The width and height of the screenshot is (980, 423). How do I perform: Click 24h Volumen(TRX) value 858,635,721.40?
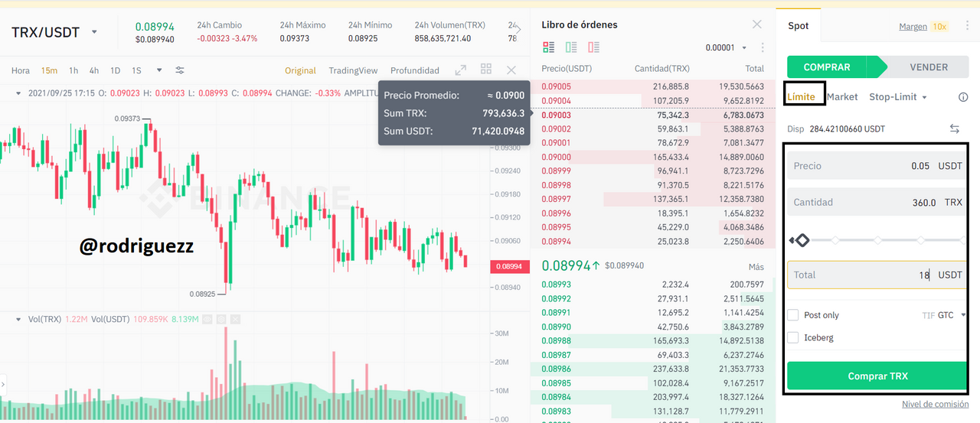(443, 38)
